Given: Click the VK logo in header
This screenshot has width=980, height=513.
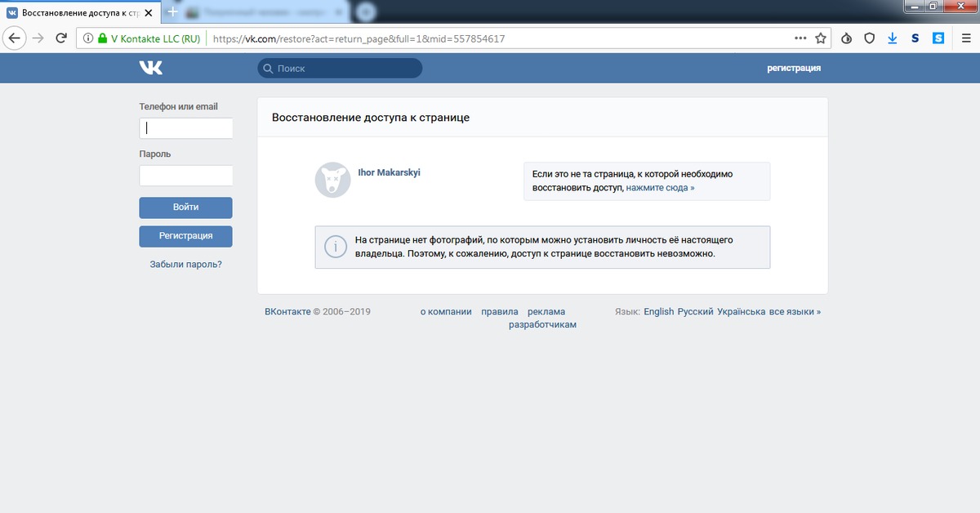Looking at the screenshot, I should (150, 68).
